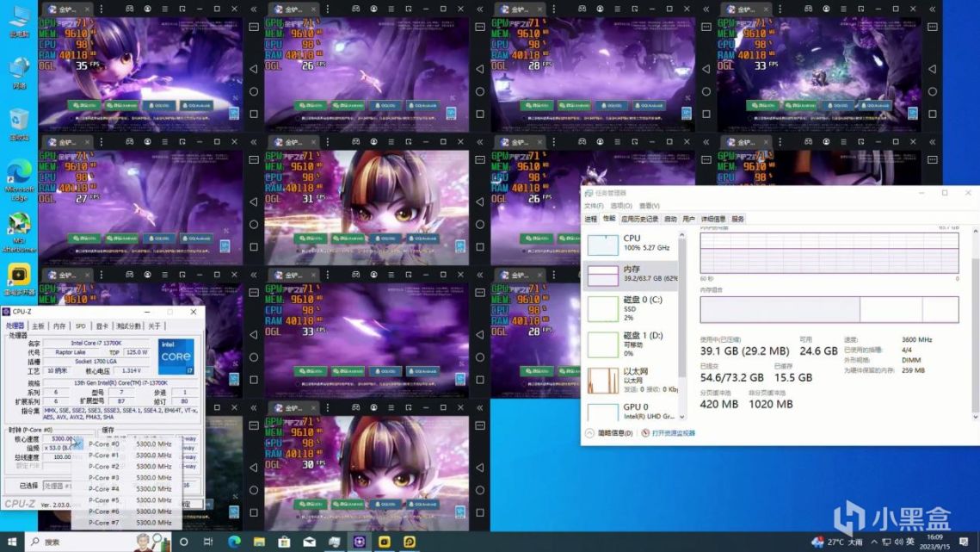Open the selected-processor dropdown in CPU-Z
This screenshot has width=980, height=552.
coord(58,486)
